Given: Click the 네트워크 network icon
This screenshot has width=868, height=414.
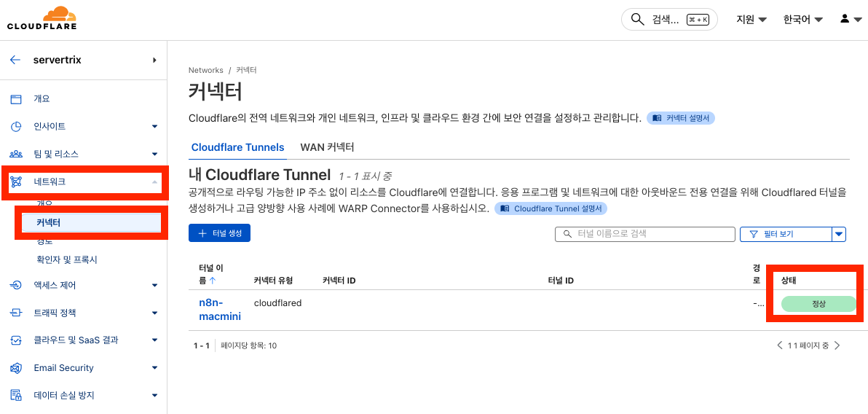Looking at the screenshot, I should click(x=16, y=181).
